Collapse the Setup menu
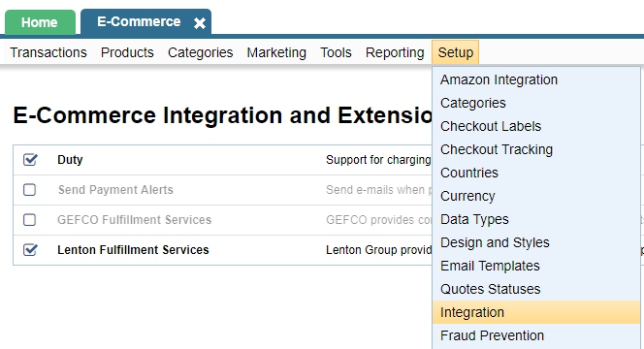 pos(456,52)
